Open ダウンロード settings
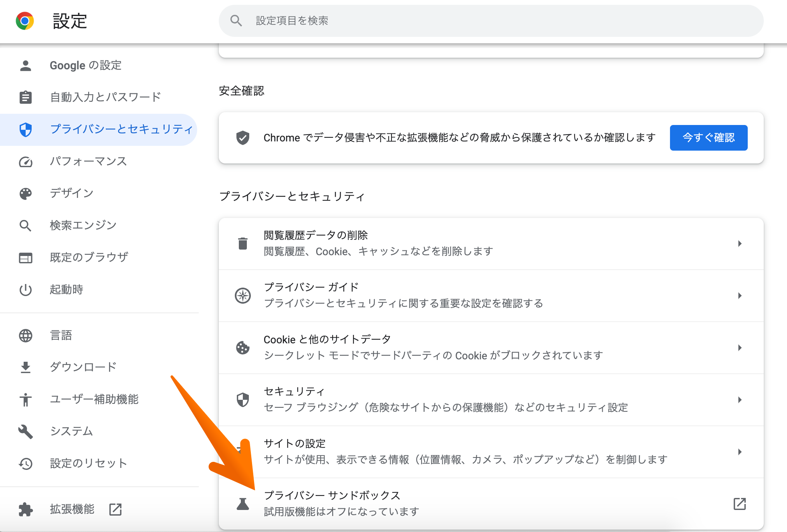 [99, 367]
